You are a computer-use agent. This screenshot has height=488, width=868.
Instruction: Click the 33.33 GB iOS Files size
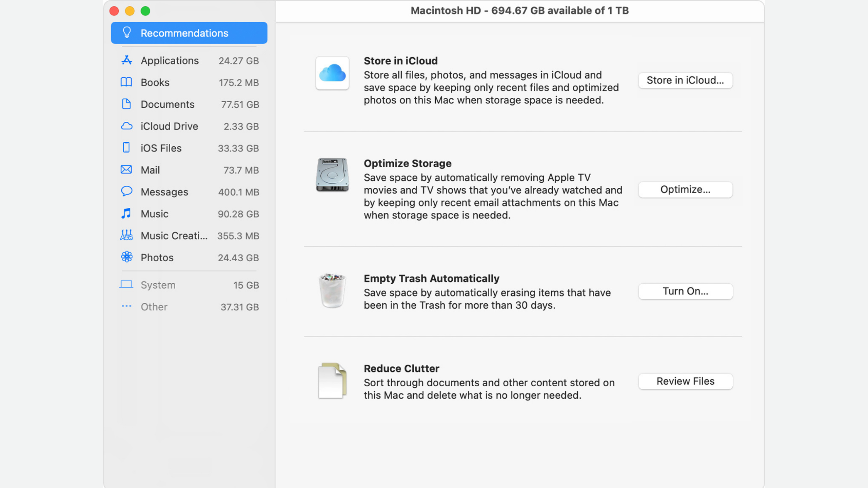[238, 148]
